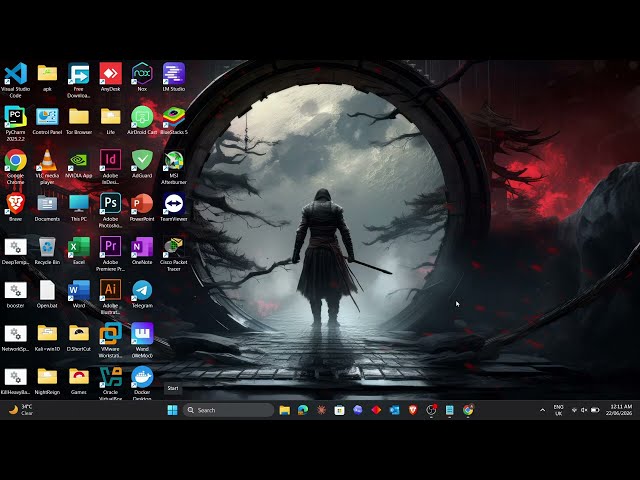640x480 pixels.
Task: Launch the Oracle VirtualBox shortcut
Action: pyautogui.click(x=110, y=382)
